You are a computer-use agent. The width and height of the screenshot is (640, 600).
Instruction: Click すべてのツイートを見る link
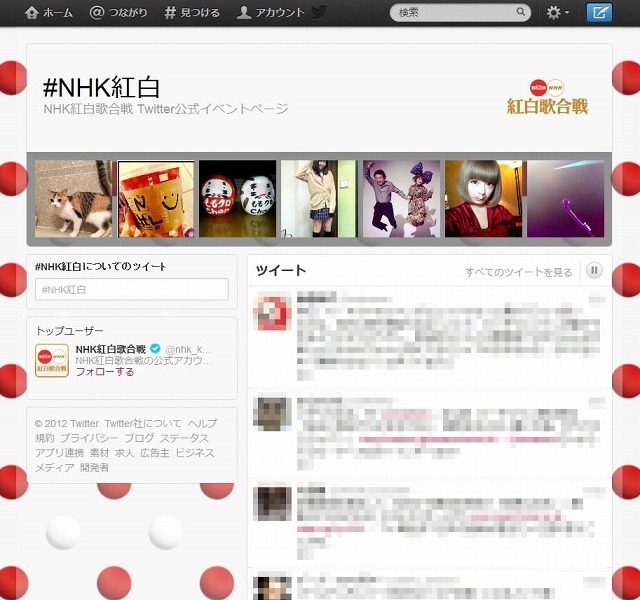coord(519,272)
